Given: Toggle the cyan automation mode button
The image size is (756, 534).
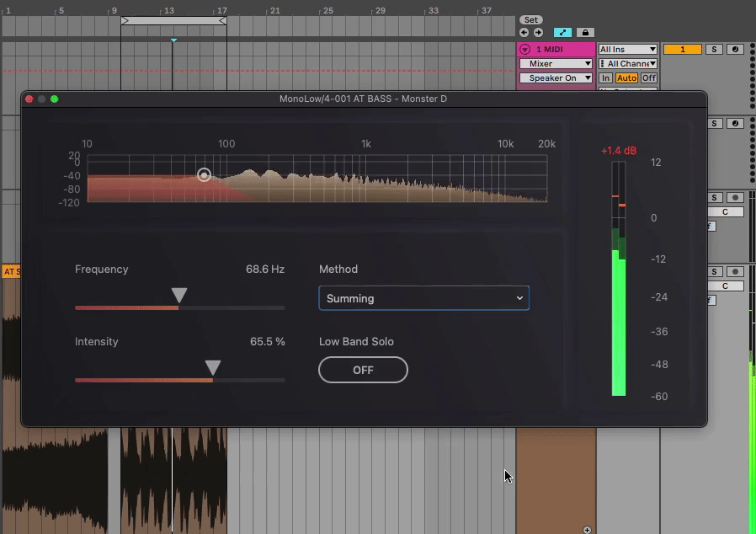Looking at the screenshot, I should (x=562, y=33).
